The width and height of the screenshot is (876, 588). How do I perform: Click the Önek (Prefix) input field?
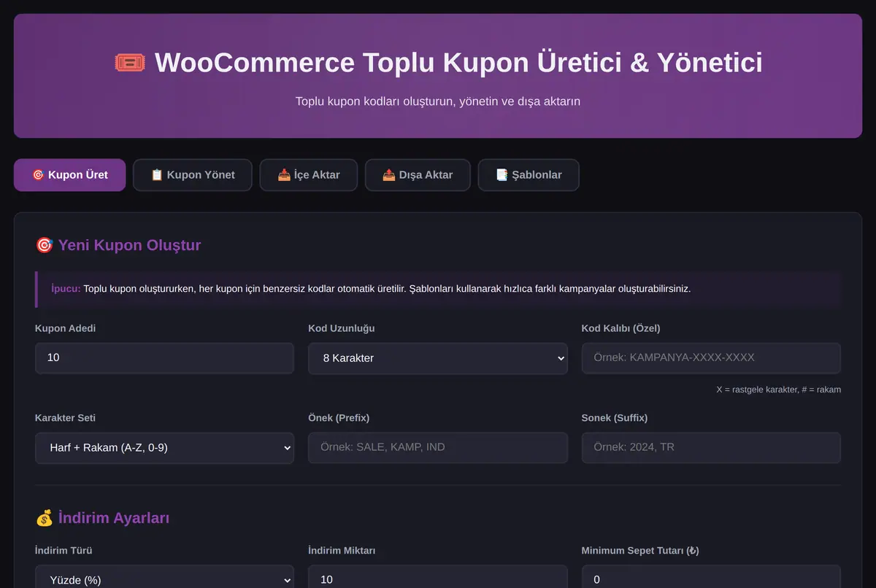pos(438,448)
